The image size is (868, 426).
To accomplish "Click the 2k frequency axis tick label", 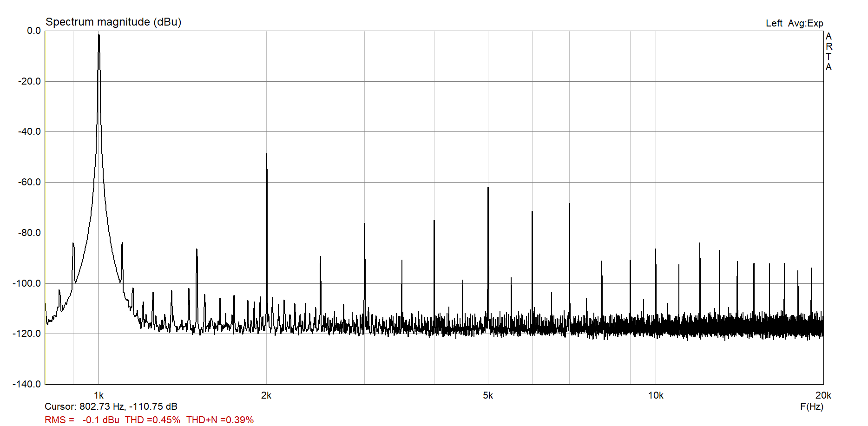I will click(266, 395).
